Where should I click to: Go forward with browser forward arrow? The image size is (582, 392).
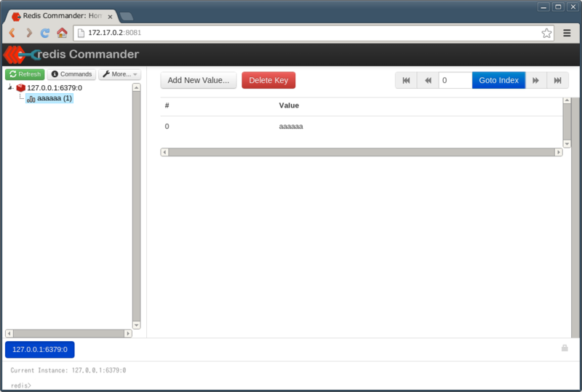coord(29,33)
